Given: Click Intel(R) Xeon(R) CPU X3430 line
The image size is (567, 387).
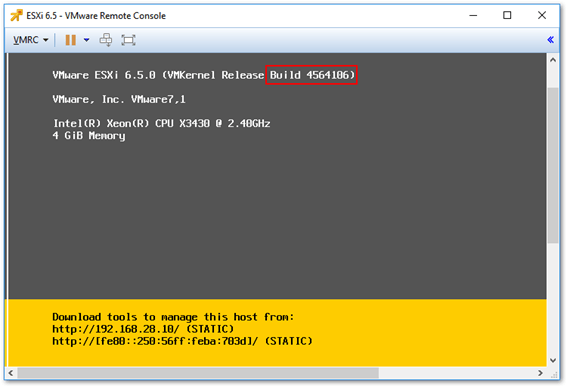Looking at the screenshot, I should pos(162,123).
